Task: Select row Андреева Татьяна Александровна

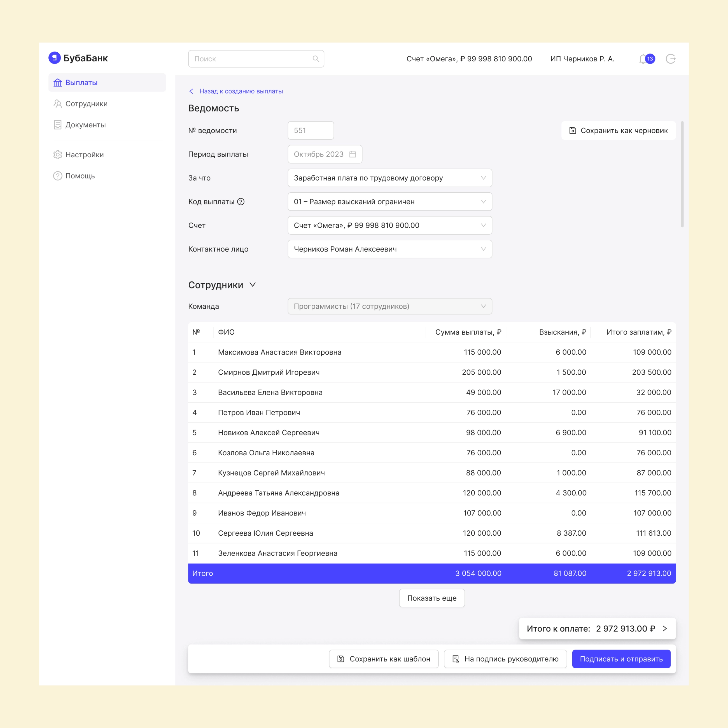Action: pyautogui.click(x=432, y=493)
